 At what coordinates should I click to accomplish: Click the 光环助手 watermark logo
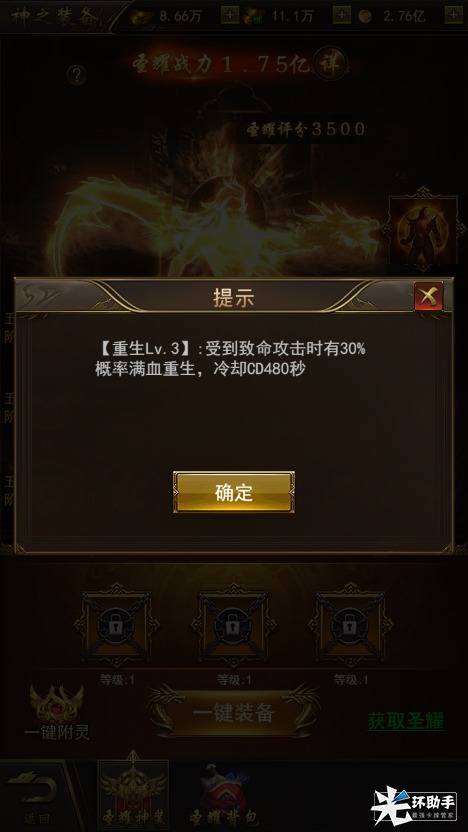point(413,806)
